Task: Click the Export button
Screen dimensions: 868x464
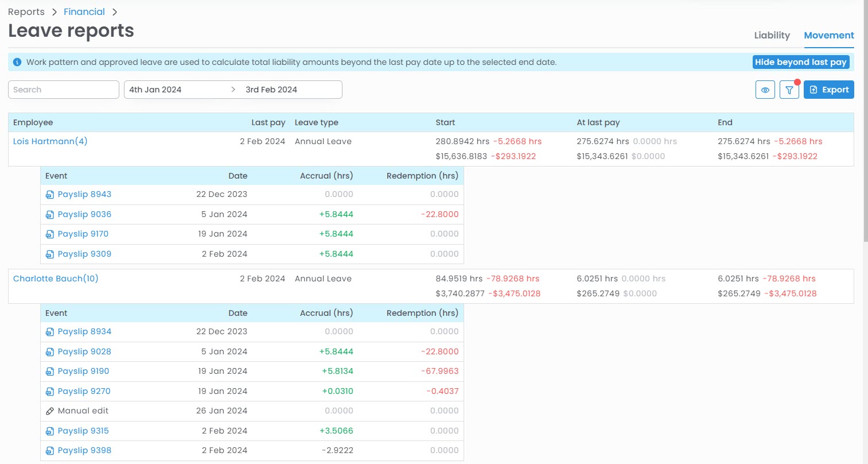Action: point(828,90)
